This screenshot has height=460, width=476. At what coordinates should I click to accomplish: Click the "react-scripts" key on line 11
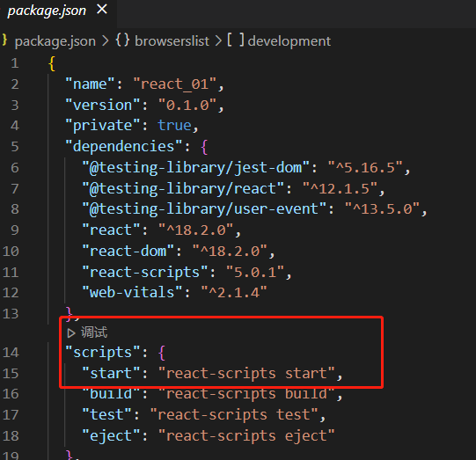point(145,272)
